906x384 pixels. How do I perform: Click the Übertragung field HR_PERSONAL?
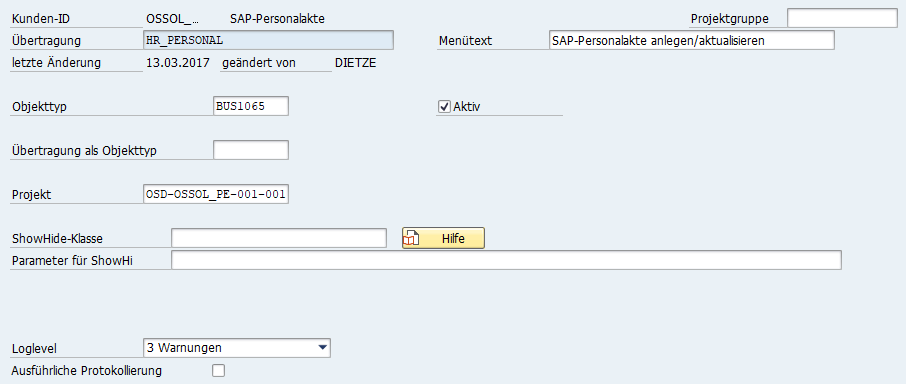pyautogui.click(x=268, y=40)
